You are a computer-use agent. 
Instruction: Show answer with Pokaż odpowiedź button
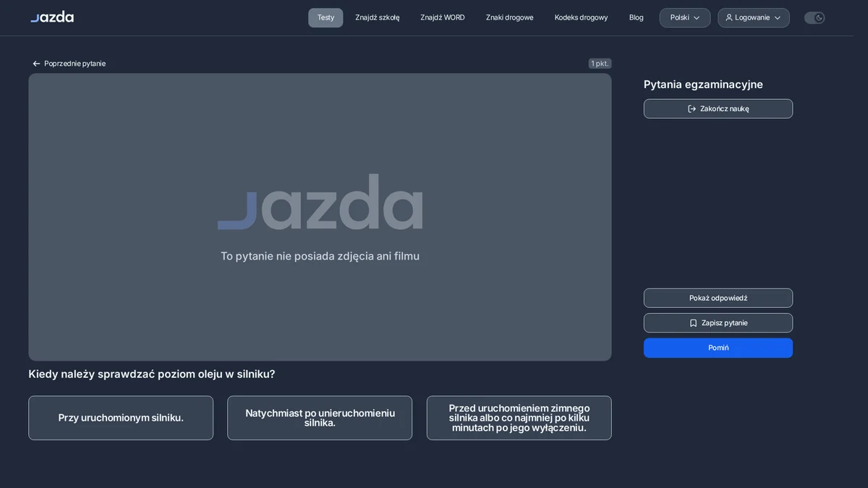718,298
